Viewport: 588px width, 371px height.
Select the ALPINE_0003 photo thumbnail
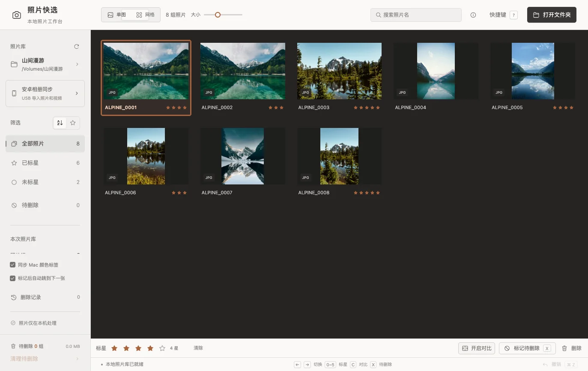click(339, 71)
